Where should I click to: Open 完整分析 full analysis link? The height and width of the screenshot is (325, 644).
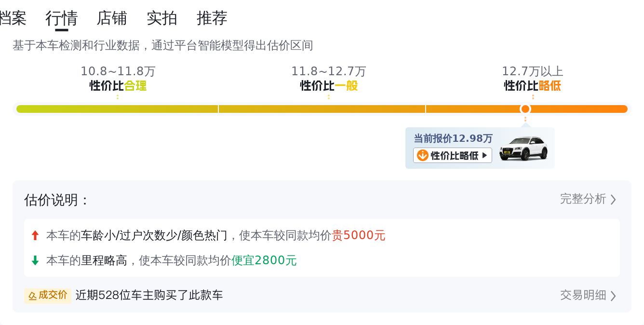pyautogui.click(x=588, y=199)
